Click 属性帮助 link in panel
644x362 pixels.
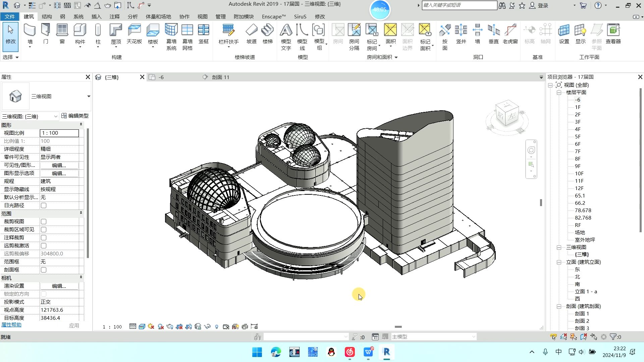[12, 325]
